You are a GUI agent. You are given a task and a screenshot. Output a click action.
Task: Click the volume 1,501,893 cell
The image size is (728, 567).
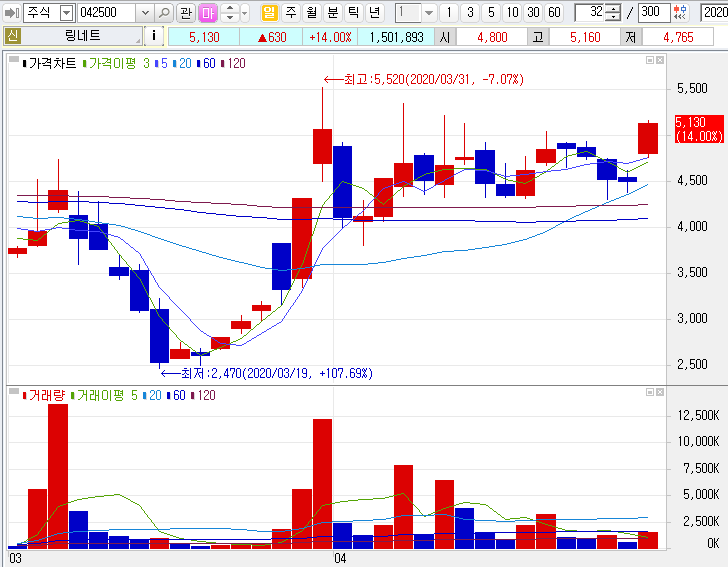pyautogui.click(x=396, y=37)
